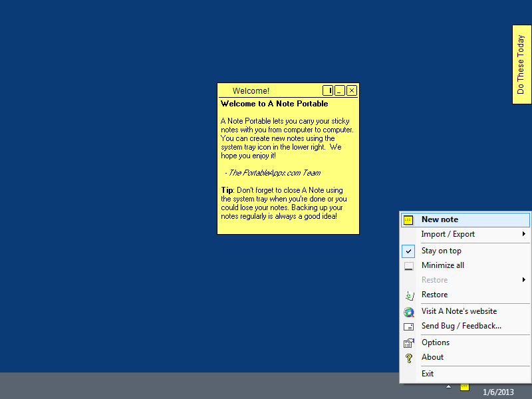
Task: Open the docked Do These Today note
Action: pos(521,65)
